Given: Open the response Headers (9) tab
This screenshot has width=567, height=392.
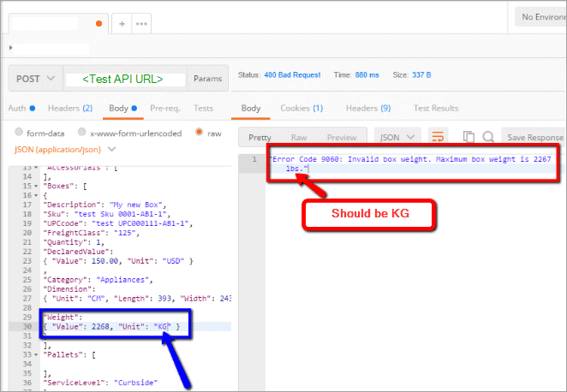Looking at the screenshot, I should pos(368,108).
